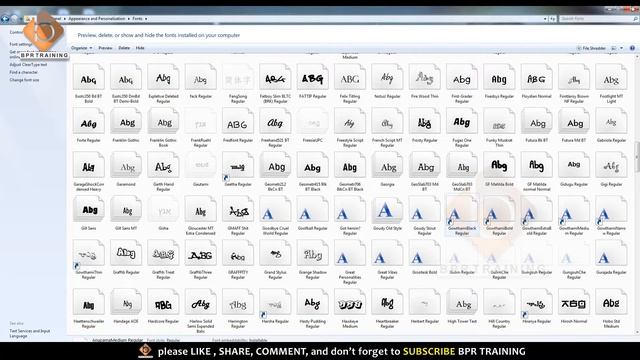640x360 pixels.
Task: Open Change font size link
Action: coord(24,80)
